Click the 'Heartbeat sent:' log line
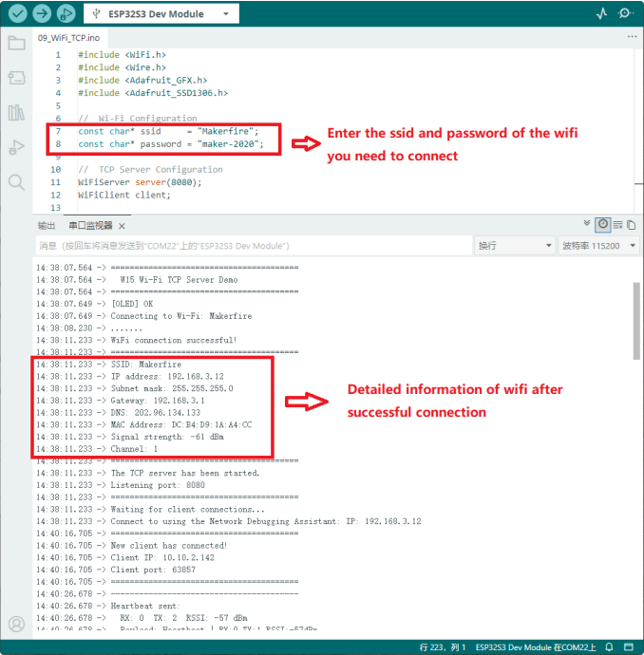 pyautogui.click(x=108, y=607)
